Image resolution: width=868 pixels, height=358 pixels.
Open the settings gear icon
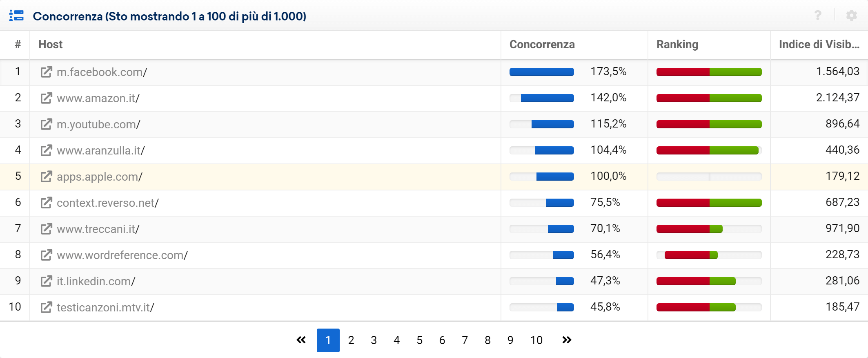click(x=852, y=16)
